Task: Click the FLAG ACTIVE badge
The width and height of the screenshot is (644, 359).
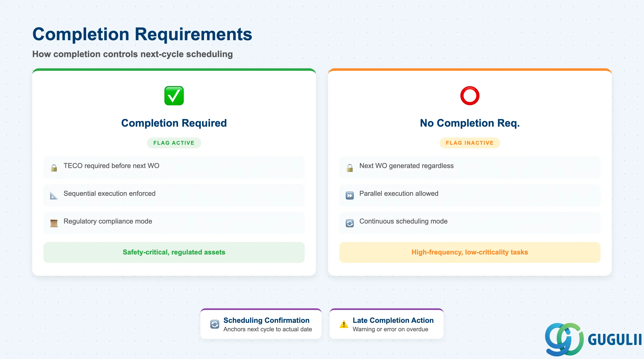Action: point(174,143)
